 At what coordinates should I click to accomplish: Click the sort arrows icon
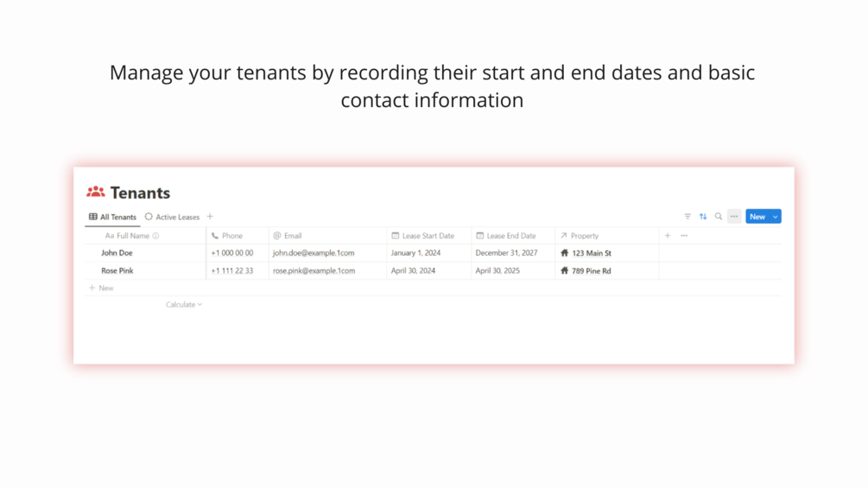(703, 217)
